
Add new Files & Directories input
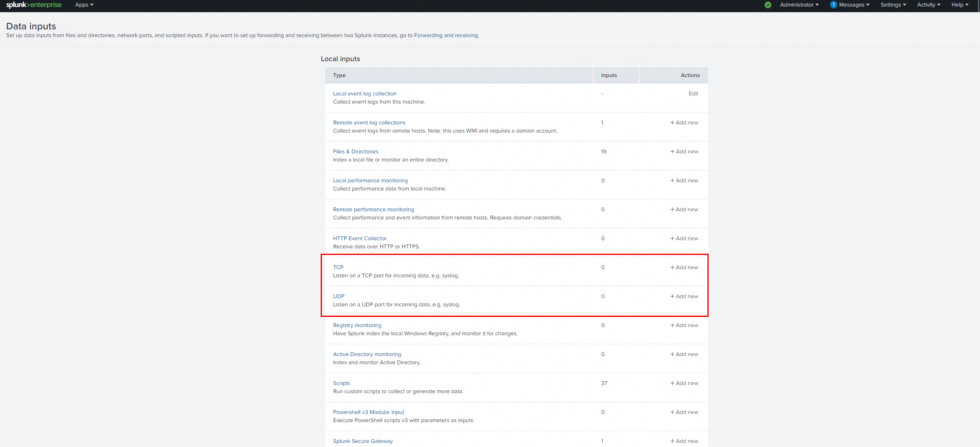coord(684,152)
